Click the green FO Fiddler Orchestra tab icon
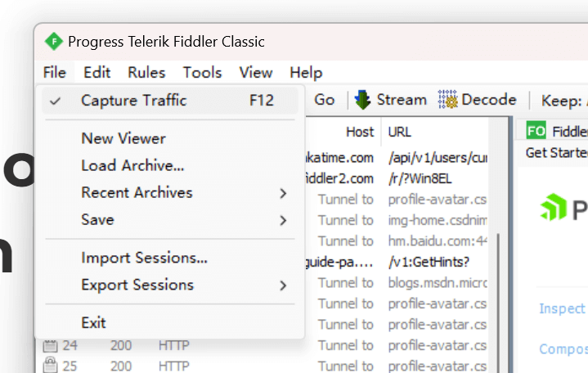Screen dimensions: 588x373 click(536, 131)
